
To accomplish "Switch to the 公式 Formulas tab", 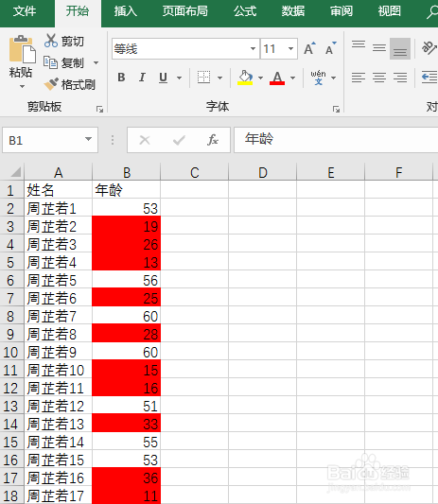I will 245,11.
